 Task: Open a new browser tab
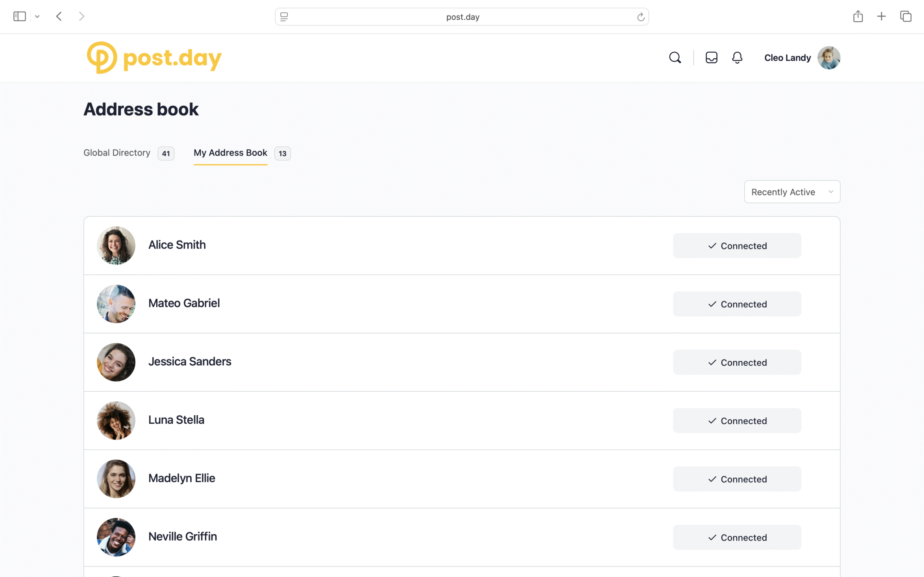(x=881, y=17)
